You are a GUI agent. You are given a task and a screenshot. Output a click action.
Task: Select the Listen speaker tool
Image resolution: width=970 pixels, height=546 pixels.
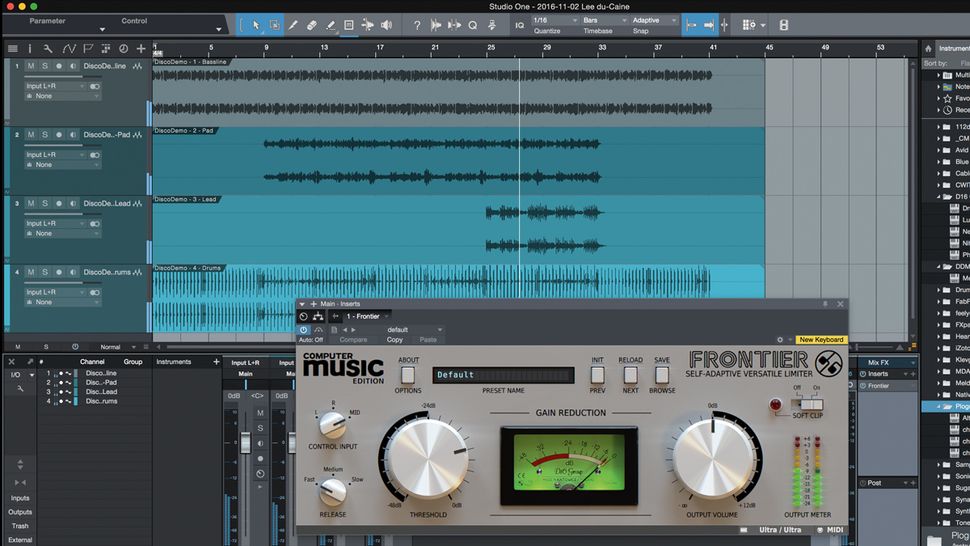pos(386,25)
